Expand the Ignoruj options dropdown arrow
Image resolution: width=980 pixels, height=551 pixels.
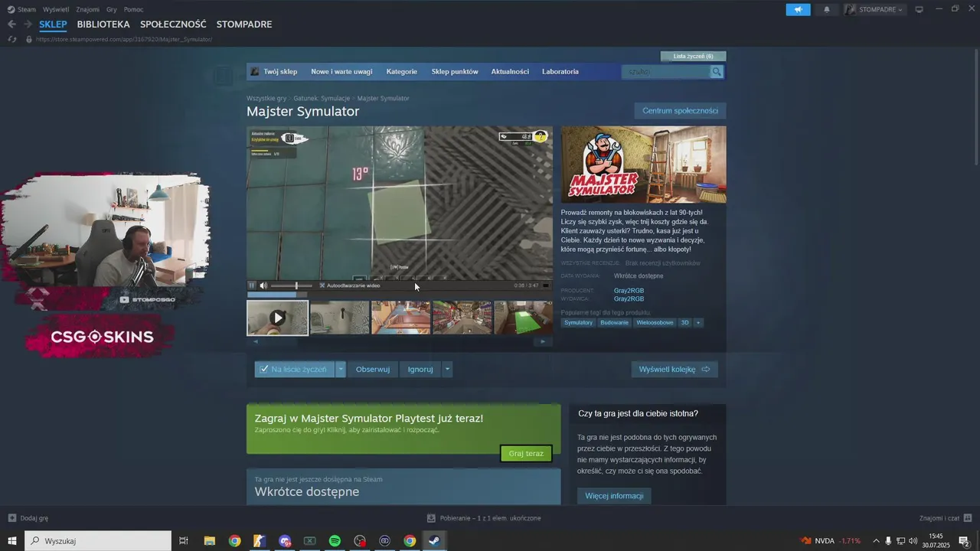pyautogui.click(x=448, y=369)
